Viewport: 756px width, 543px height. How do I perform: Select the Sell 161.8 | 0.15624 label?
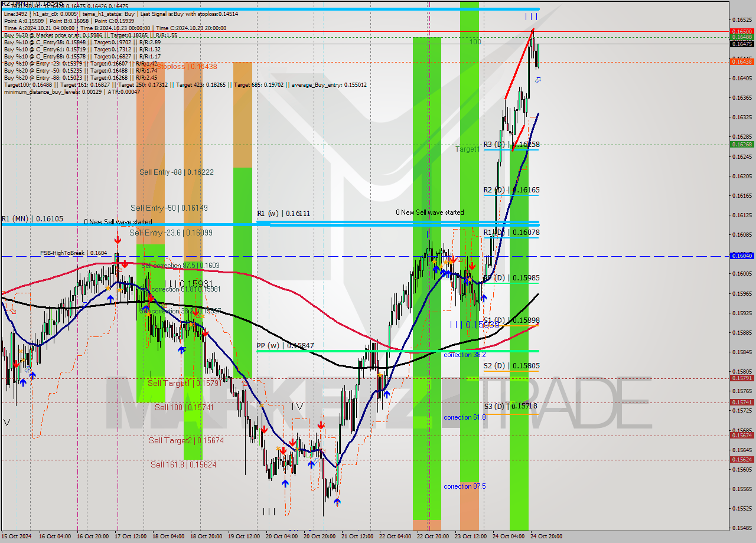click(x=183, y=465)
